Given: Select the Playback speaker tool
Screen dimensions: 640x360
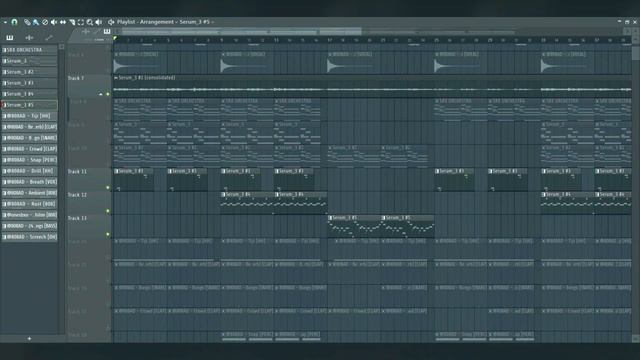Looking at the screenshot, I should tap(99, 22).
